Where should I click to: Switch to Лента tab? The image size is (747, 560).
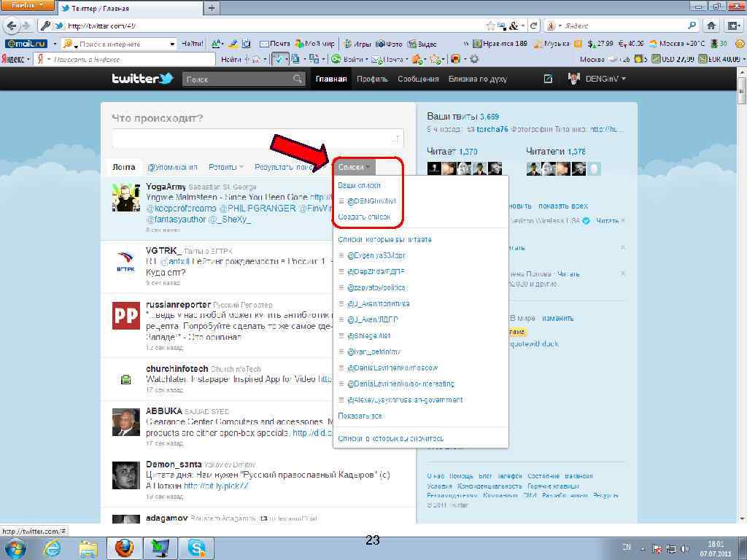124,167
